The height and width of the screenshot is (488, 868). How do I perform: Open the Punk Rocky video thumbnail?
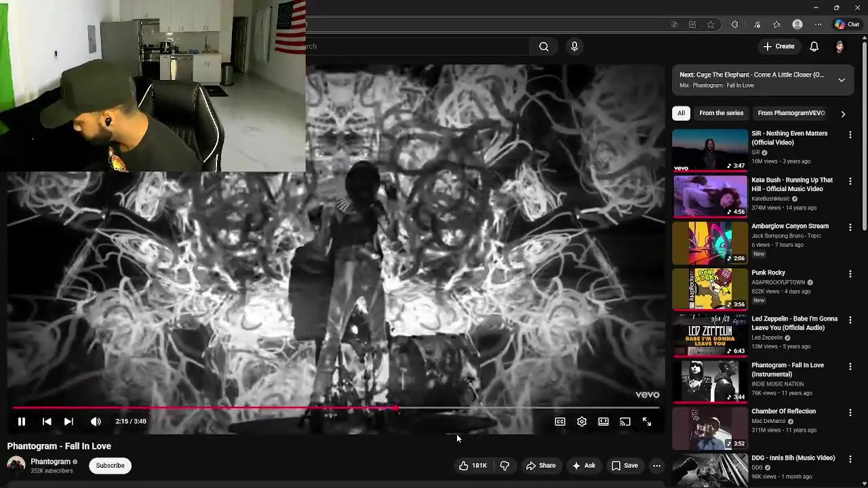tap(710, 289)
